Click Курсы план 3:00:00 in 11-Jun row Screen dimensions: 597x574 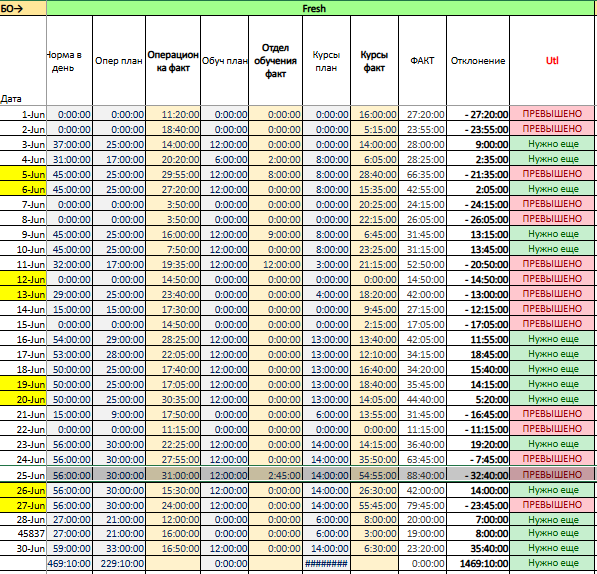[326, 264]
